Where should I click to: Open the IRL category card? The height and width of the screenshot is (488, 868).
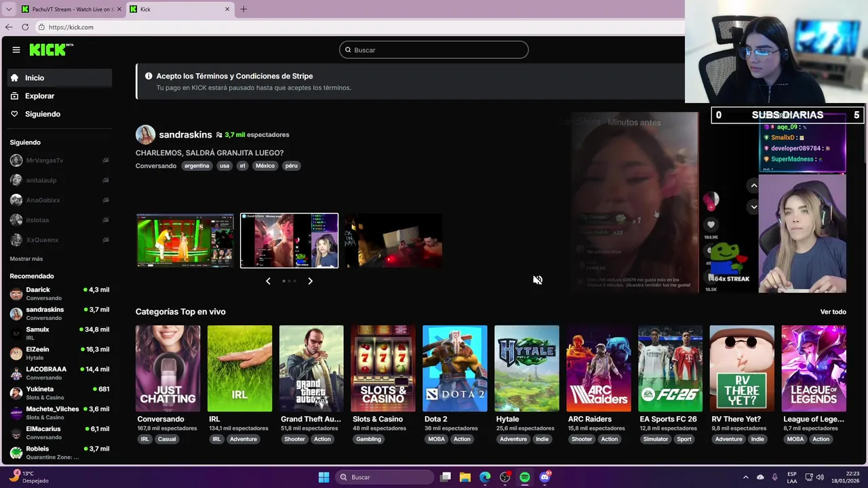click(x=239, y=369)
